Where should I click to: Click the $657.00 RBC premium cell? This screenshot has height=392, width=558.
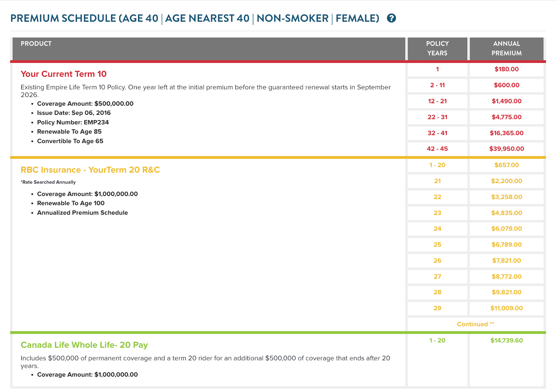click(x=506, y=165)
